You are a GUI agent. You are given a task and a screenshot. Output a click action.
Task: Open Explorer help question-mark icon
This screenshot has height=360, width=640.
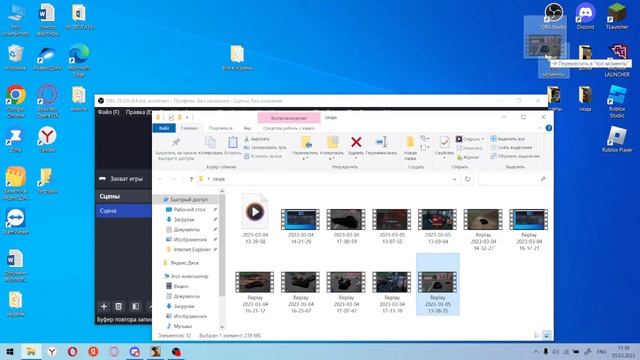(549, 128)
